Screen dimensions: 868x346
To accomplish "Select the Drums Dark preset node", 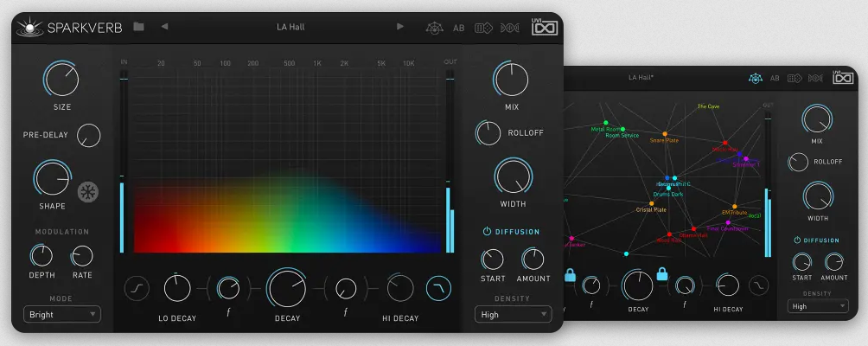I will pyautogui.click(x=668, y=189).
